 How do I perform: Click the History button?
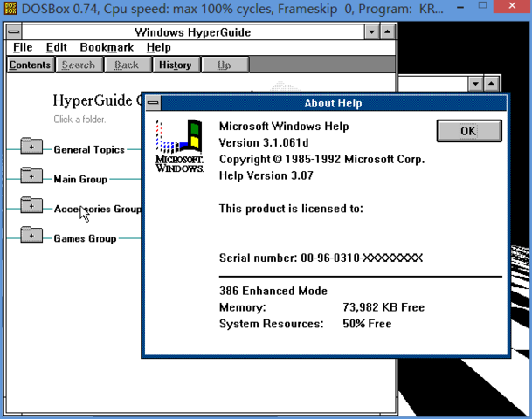[175, 65]
